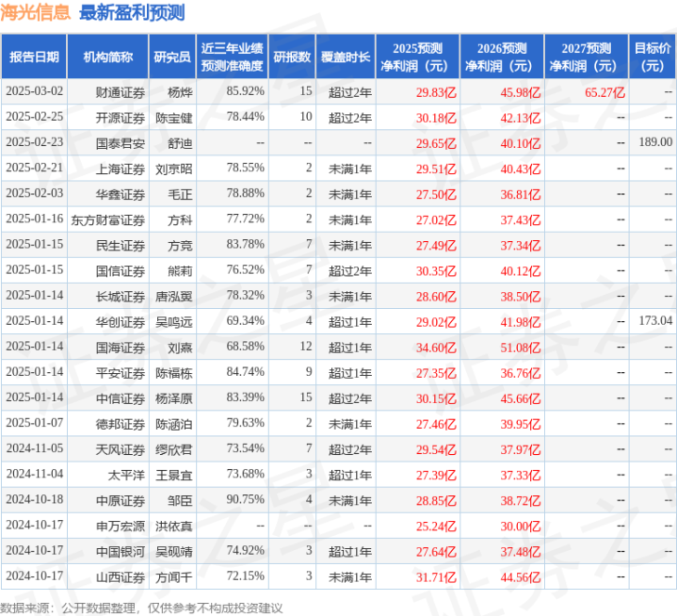
Task: Click the 45.98亿 2026 forecast value
Action: (521, 92)
